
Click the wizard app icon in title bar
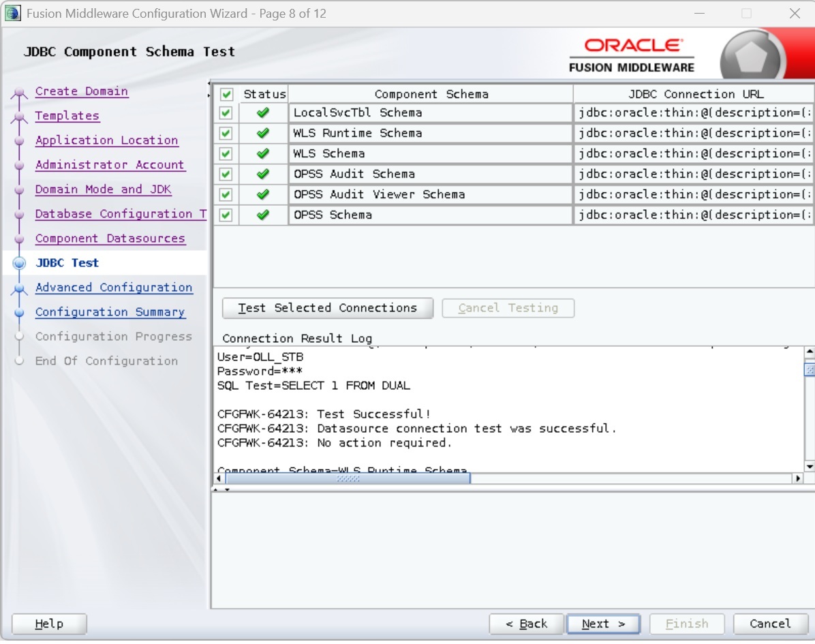click(x=12, y=14)
